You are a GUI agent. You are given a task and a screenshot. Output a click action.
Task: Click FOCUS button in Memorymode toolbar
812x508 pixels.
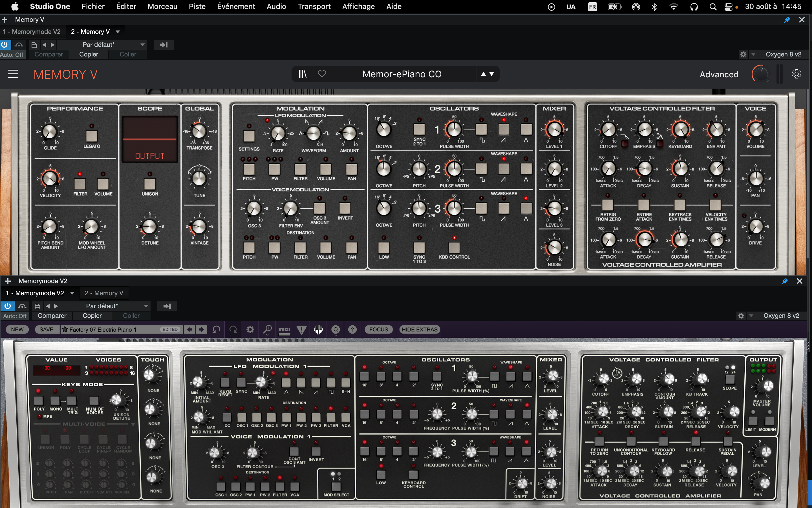(378, 330)
